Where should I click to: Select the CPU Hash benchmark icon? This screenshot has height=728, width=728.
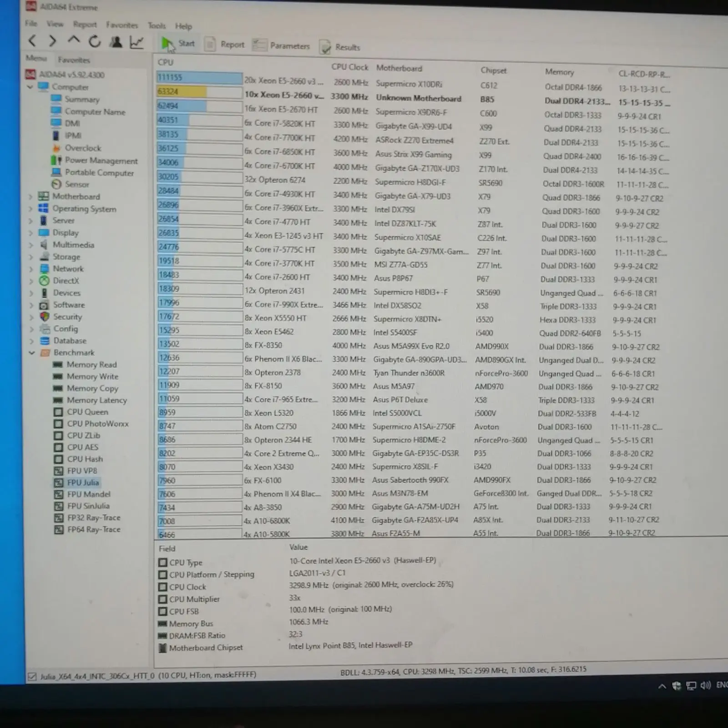[x=58, y=459]
